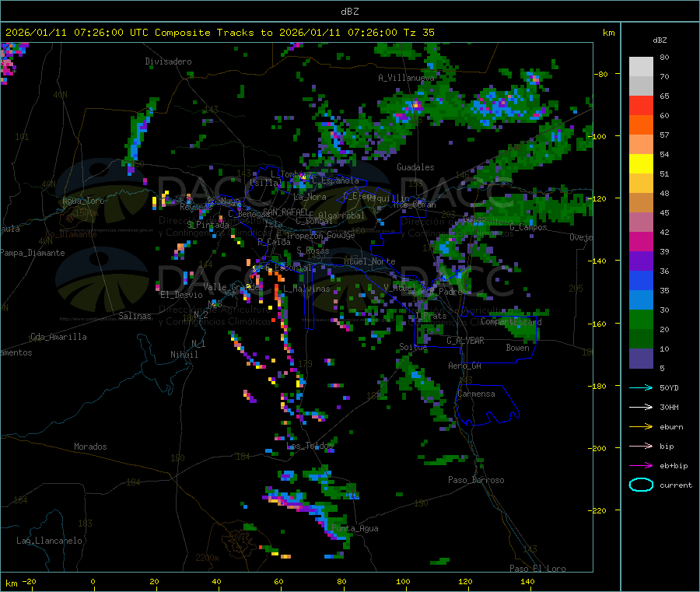Click the 'Co_Diamante' map label
700x592 pixels.
click(71, 234)
